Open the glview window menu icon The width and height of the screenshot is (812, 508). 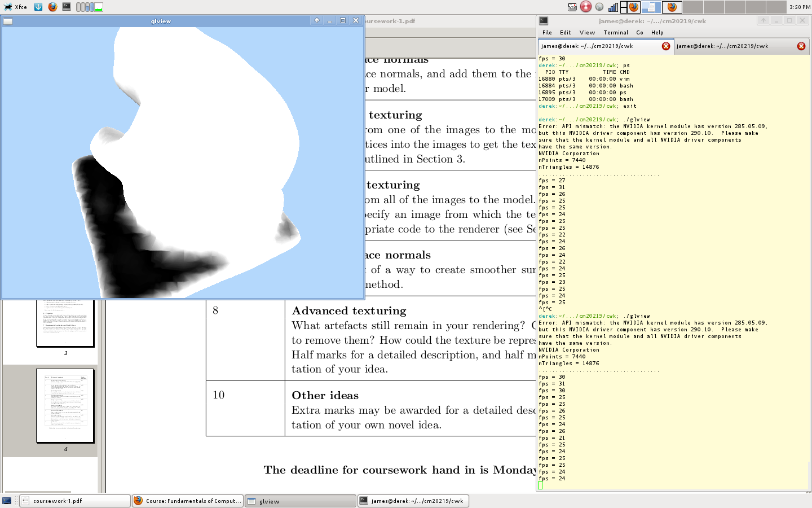tap(8, 21)
